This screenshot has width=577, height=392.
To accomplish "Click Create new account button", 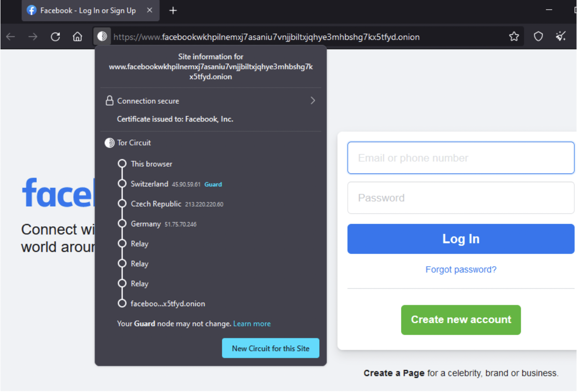I will [461, 320].
